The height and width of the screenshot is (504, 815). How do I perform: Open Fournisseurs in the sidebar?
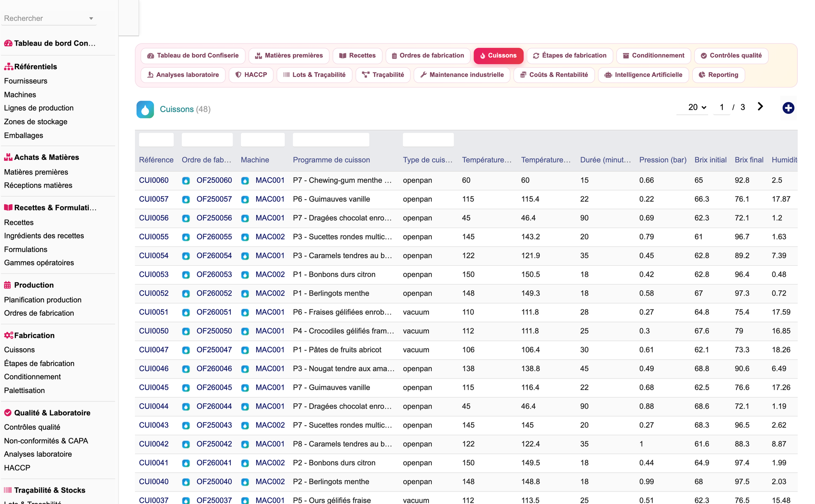(x=26, y=81)
